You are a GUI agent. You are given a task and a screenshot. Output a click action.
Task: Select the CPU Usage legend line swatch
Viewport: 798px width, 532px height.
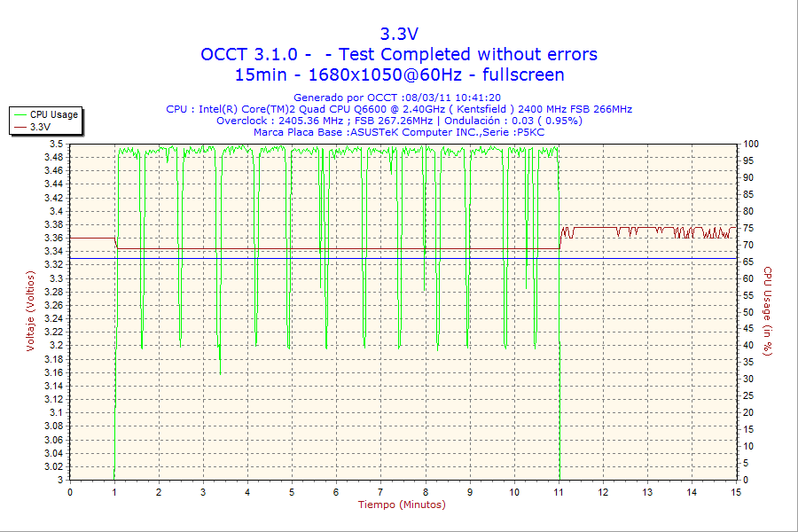tap(20, 114)
